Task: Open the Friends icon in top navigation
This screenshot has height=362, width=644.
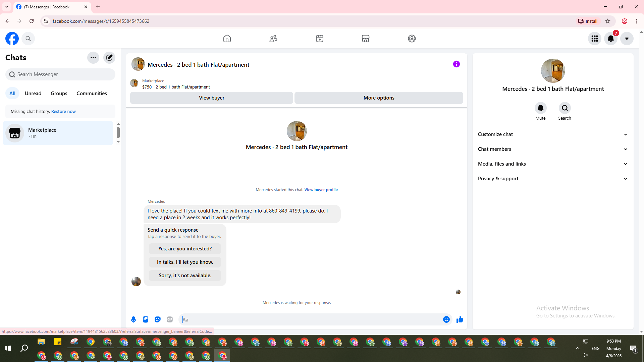Action: (x=273, y=39)
